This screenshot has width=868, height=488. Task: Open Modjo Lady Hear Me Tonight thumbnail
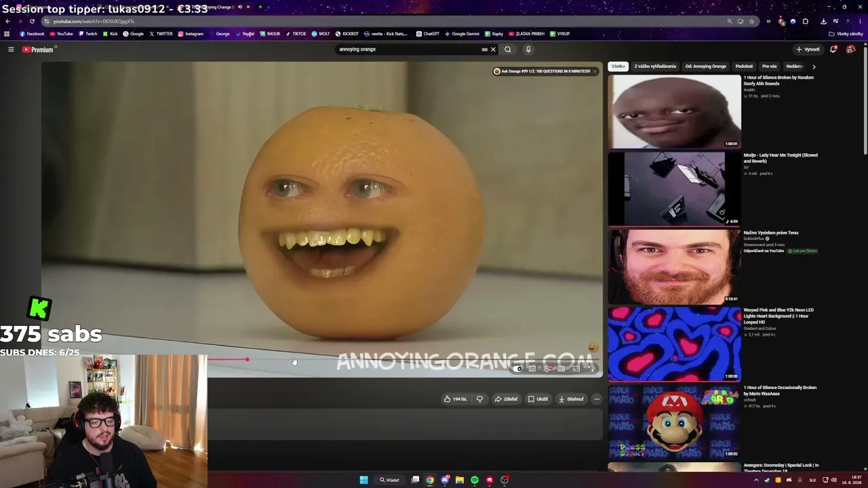click(675, 188)
